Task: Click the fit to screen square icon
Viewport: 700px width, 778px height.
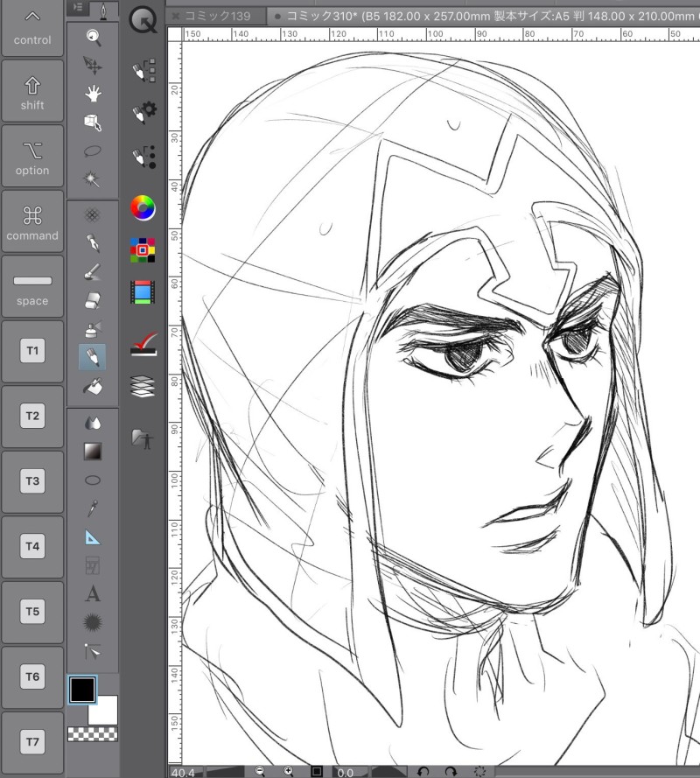Action: (x=317, y=771)
